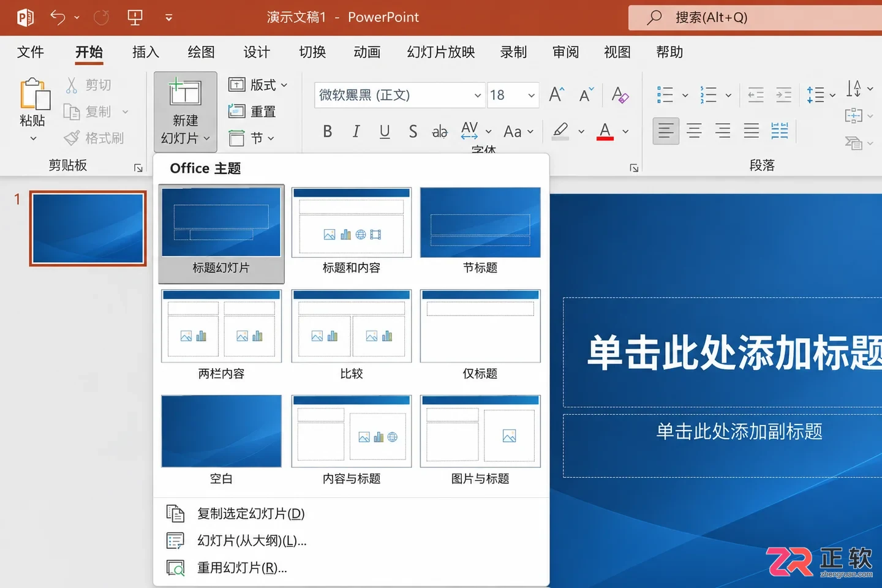Viewport: 882px width, 588px height.
Task: Click the Paste clipboard icon
Action: pos(34,94)
